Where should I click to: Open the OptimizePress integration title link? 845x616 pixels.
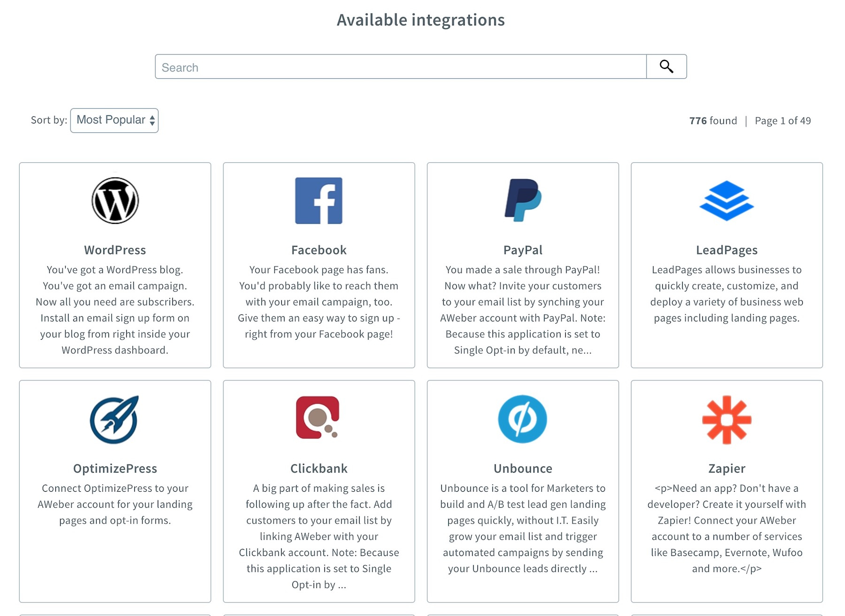coord(115,469)
